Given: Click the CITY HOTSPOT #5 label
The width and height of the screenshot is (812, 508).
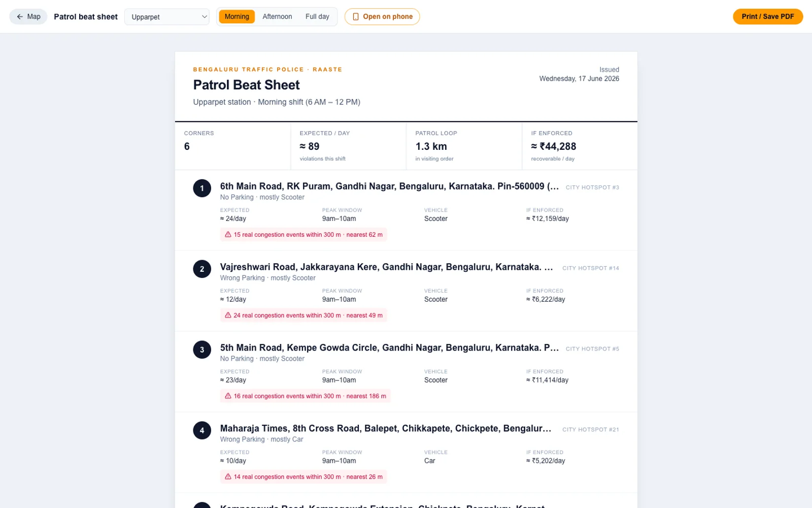Looking at the screenshot, I should tap(592, 349).
